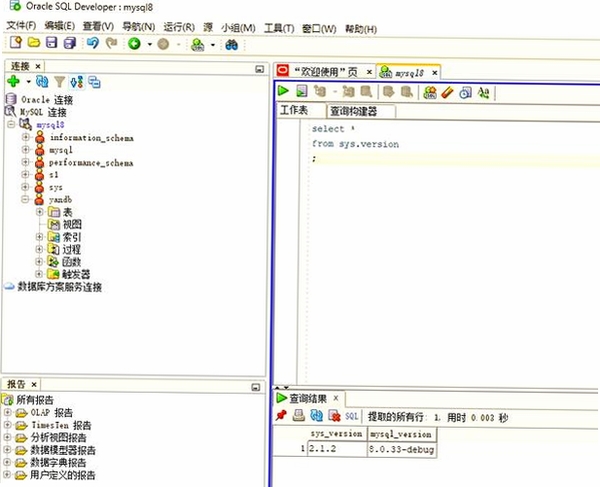The height and width of the screenshot is (487, 600).
Task: Click the To Upper/Lower case icon
Action: 484,93
